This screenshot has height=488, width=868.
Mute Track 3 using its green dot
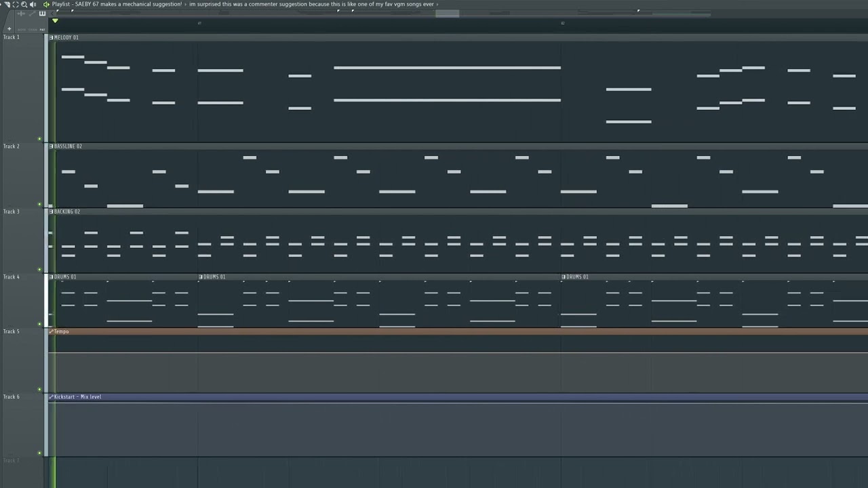click(39, 270)
